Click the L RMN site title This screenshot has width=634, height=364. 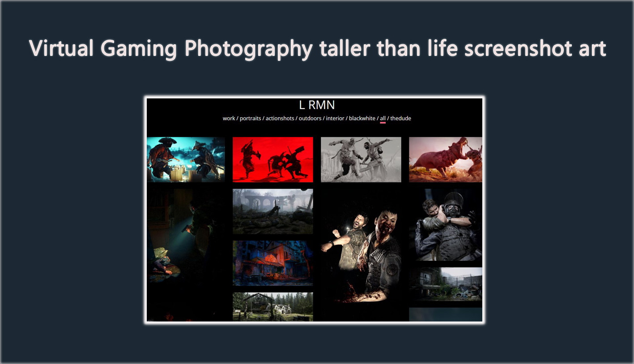tap(317, 105)
